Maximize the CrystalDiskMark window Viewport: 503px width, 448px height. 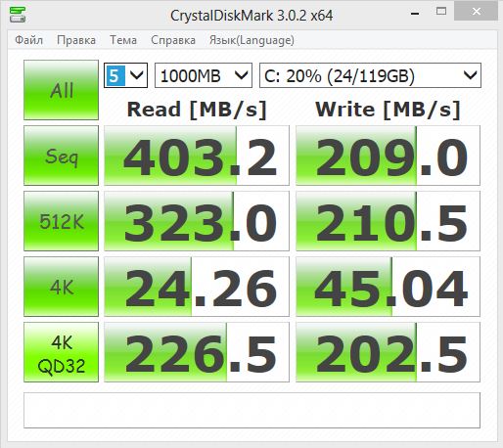tap(441, 12)
